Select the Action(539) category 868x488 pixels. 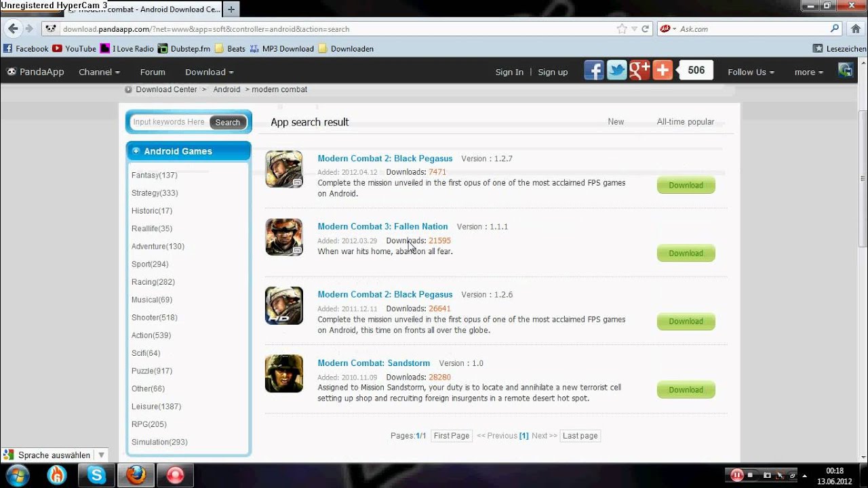pyautogui.click(x=151, y=335)
